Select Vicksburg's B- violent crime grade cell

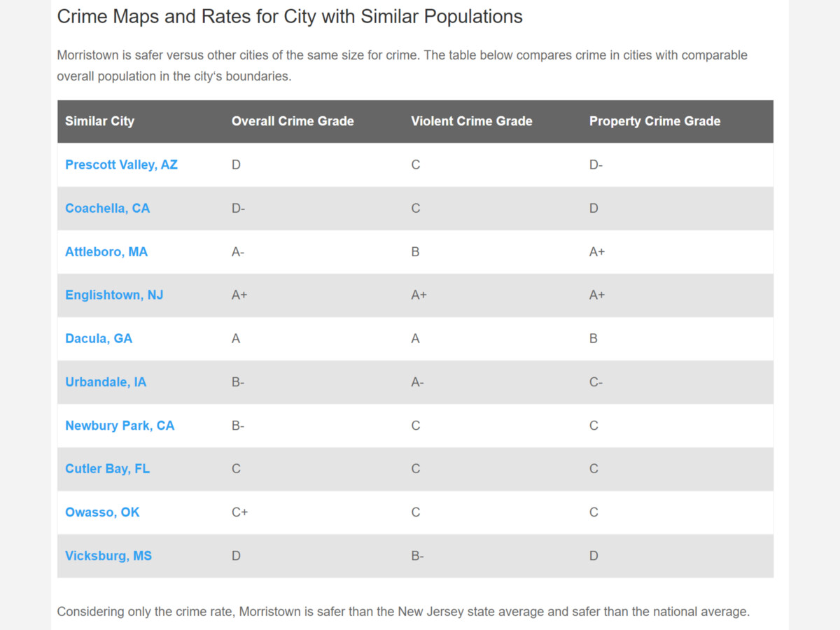(x=417, y=556)
